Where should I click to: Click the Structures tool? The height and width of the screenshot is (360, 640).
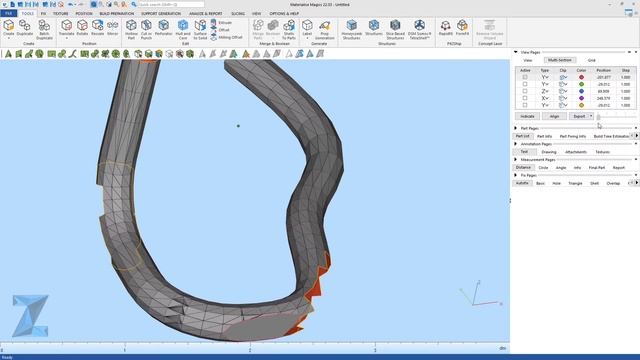point(373,28)
